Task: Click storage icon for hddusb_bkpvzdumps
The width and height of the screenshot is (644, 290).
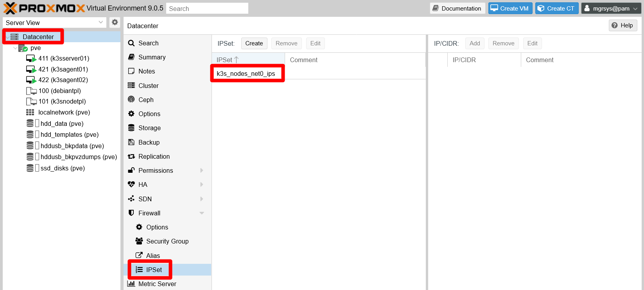Action: pyautogui.click(x=30, y=157)
